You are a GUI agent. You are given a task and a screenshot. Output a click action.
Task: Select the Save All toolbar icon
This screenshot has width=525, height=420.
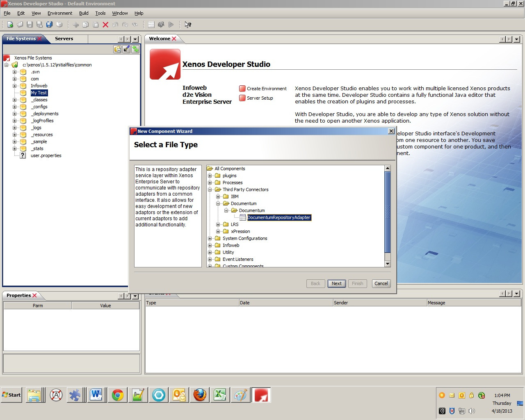[50, 24]
